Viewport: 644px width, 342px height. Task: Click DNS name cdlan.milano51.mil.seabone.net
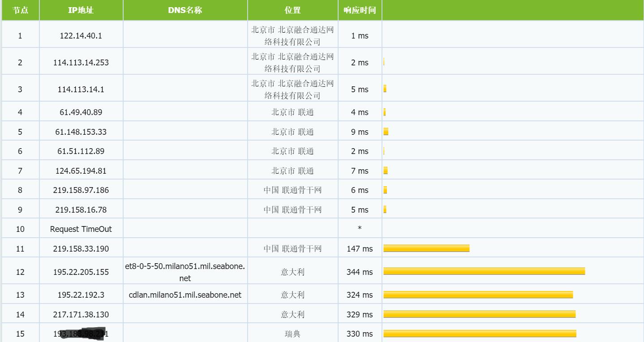(x=185, y=295)
